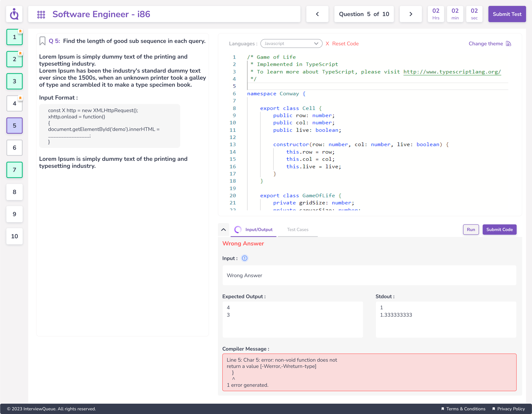Click the Compiler Message error box
The image size is (532, 414).
(369, 372)
